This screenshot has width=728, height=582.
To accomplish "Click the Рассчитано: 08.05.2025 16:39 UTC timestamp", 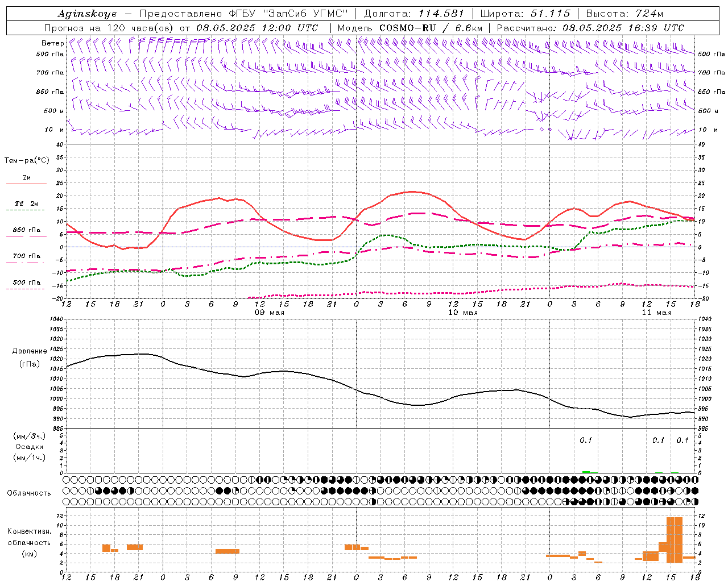I will pos(590,28).
